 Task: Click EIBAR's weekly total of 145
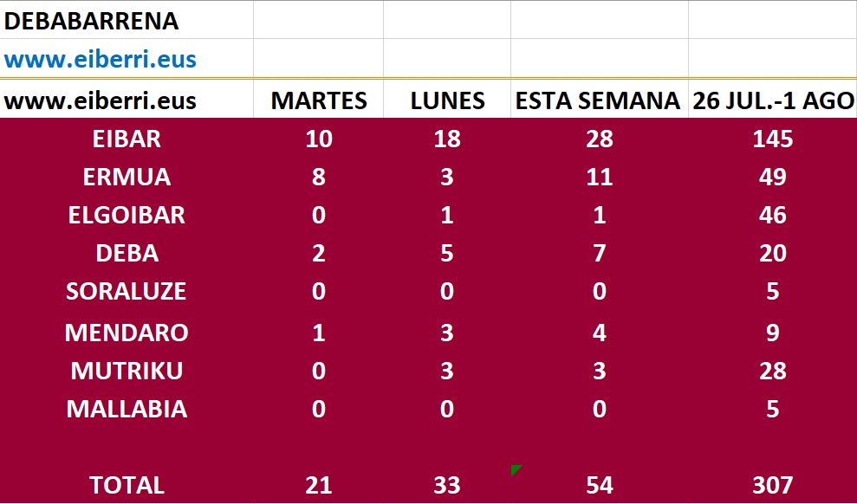[x=773, y=139]
